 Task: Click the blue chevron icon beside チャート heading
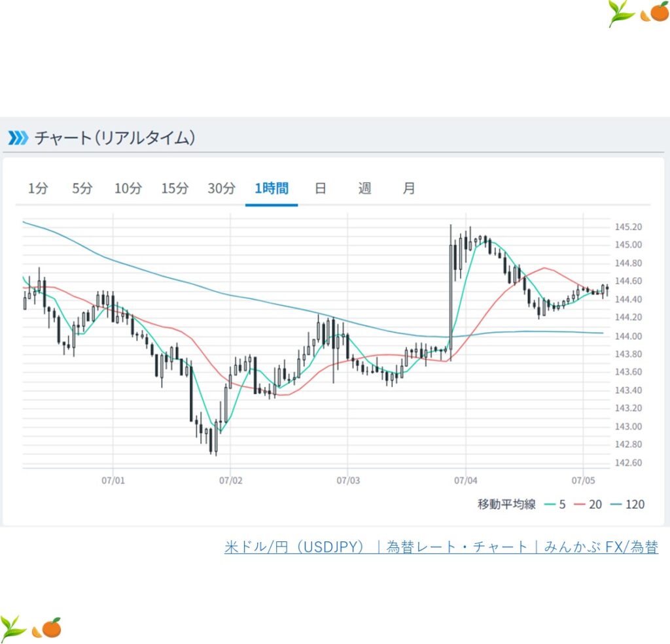click(x=18, y=138)
